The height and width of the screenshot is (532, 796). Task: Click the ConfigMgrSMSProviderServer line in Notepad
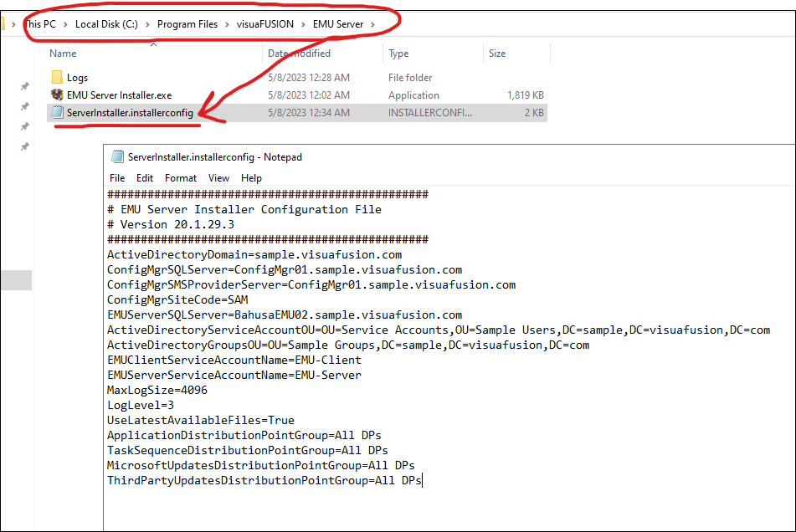[x=311, y=284]
